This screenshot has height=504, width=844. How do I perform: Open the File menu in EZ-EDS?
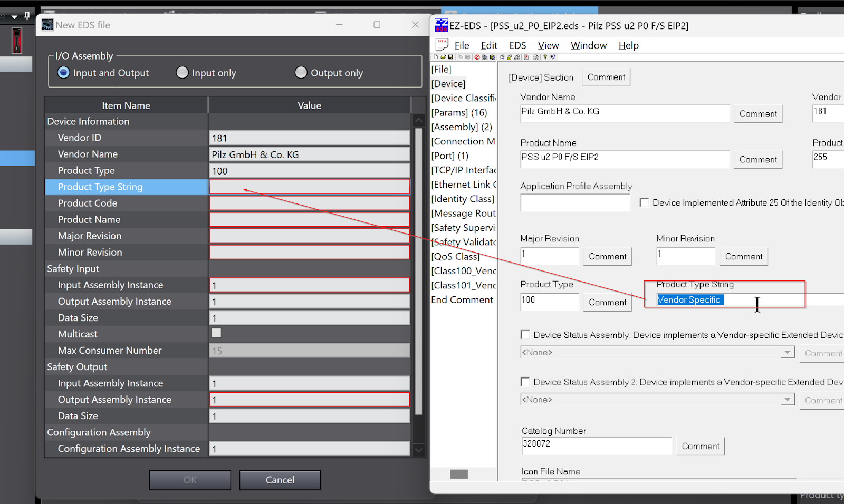pyautogui.click(x=462, y=45)
